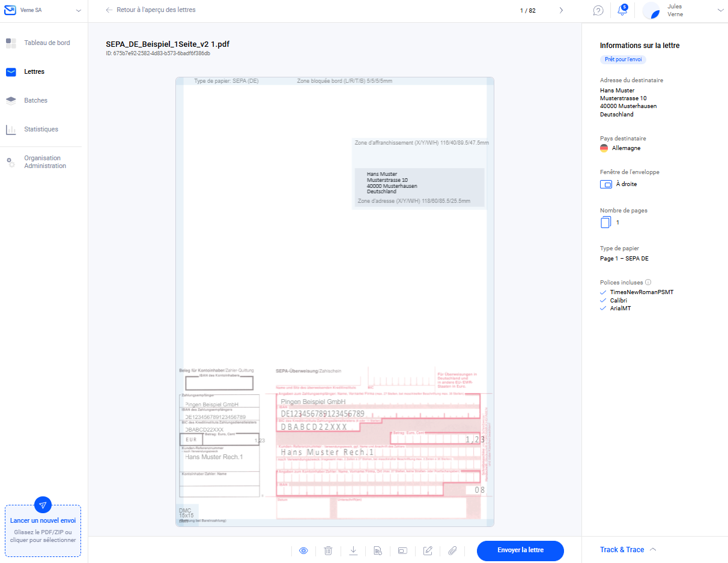Toggle the eye preview overlay icon
The image size is (728, 563).
click(x=303, y=550)
